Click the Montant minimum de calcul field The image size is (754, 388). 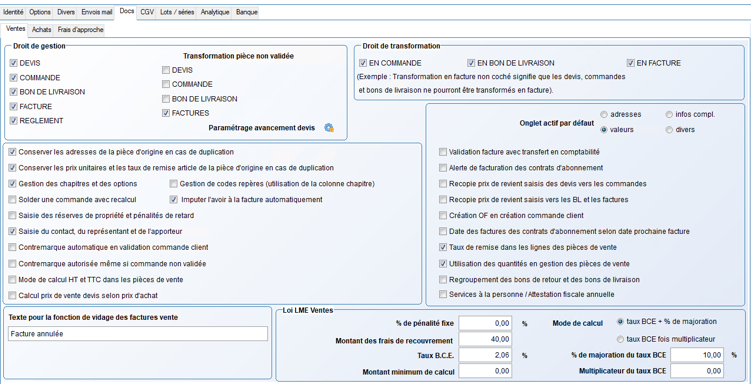point(485,371)
